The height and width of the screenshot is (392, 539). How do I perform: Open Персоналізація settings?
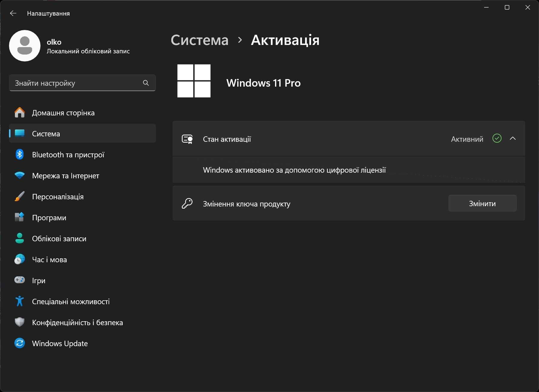(82, 197)
